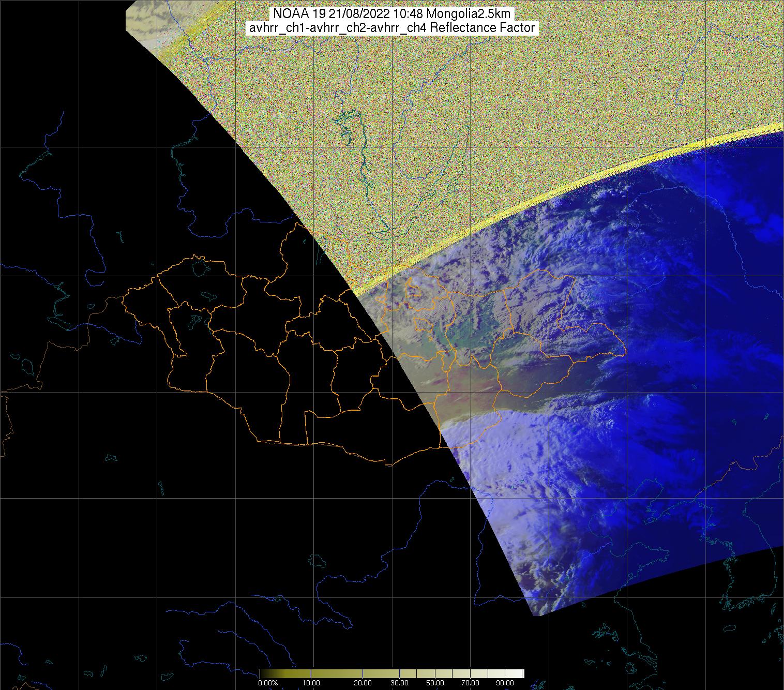Click the 20.00 tick label on colorbar
Screen dimensions: 784x690
coord(363,683)
